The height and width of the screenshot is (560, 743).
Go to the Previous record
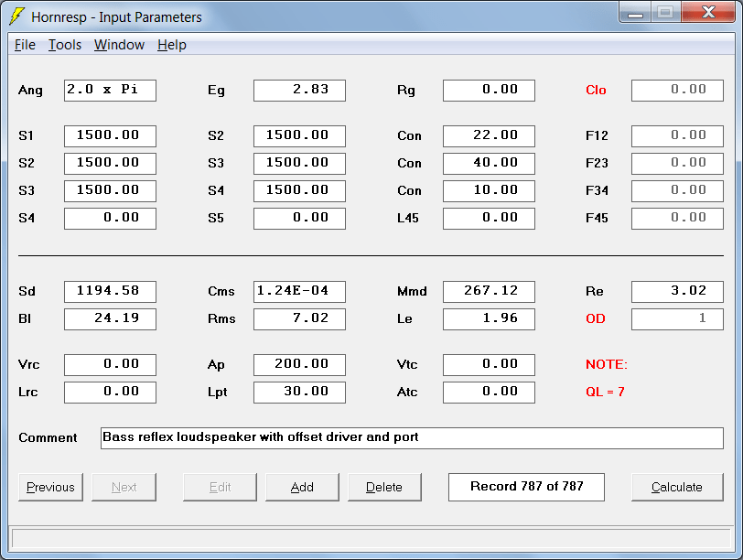[x=50, y=487]
